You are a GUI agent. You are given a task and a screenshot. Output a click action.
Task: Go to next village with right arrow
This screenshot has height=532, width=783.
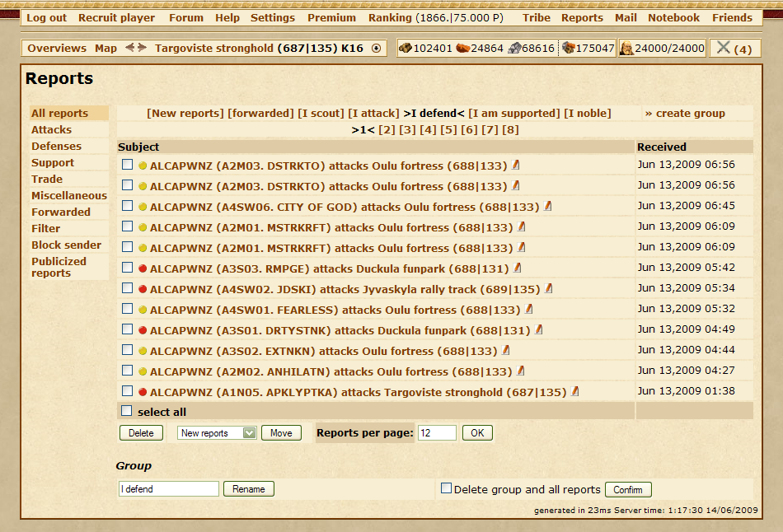tap(142, 48)
